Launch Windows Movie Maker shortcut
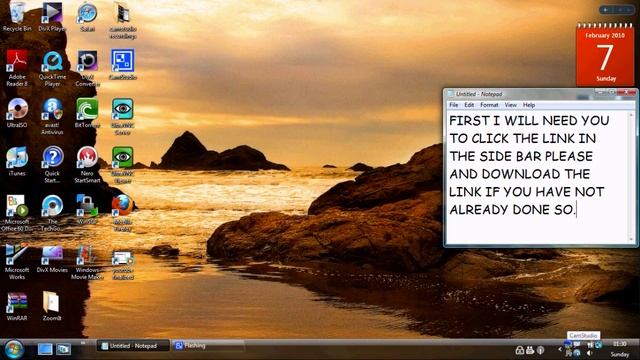The image size is (640, 360). [87, 261]
